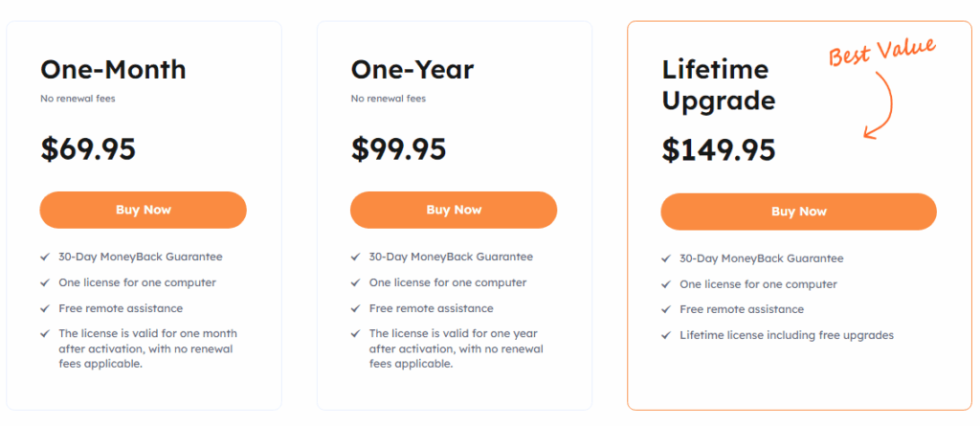Click the Lifetime Upgrade heading
Viewport: 980px width, 426px height.
click(718, 84)
